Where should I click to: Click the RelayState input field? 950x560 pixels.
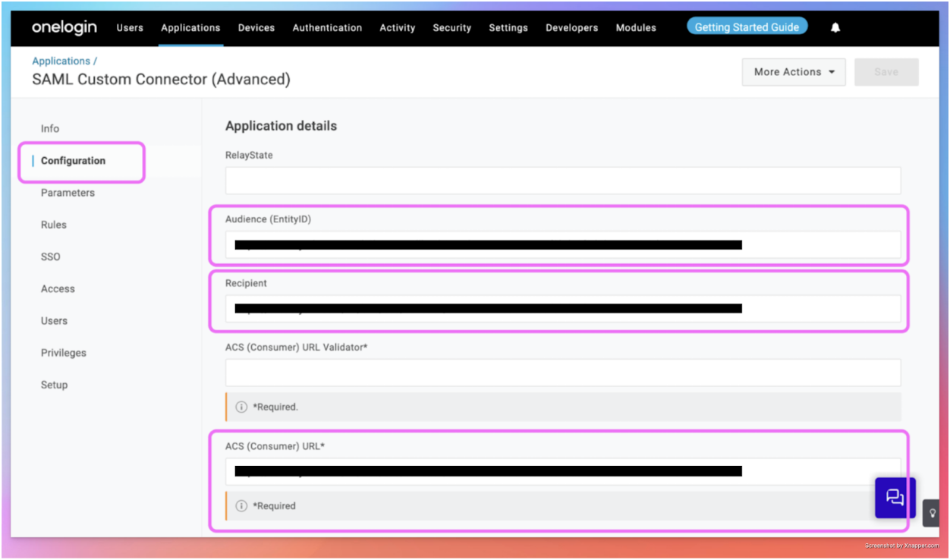point(563,181)
